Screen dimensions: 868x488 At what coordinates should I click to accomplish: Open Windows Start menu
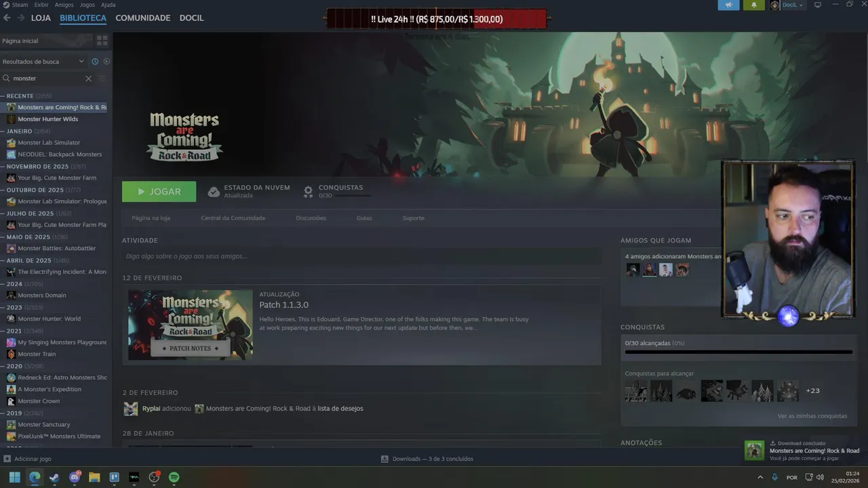(14, 477)
